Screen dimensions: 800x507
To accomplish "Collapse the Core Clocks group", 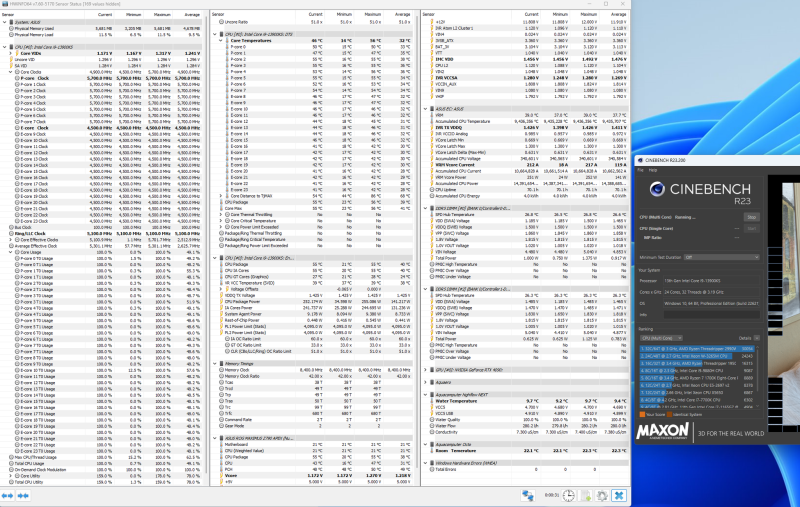I will coord(11,72).
